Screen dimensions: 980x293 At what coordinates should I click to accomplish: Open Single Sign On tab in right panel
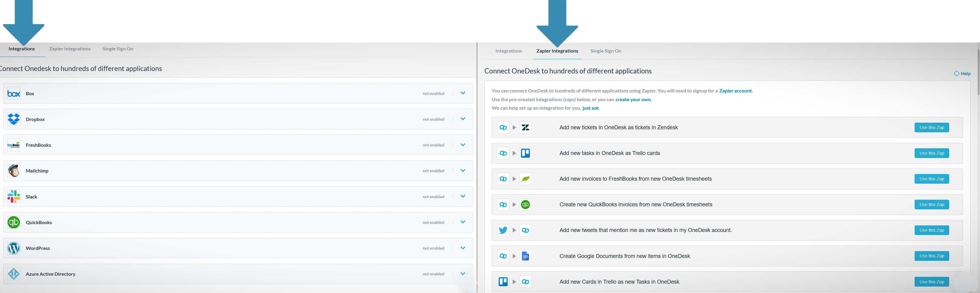[x=606, y=51]
